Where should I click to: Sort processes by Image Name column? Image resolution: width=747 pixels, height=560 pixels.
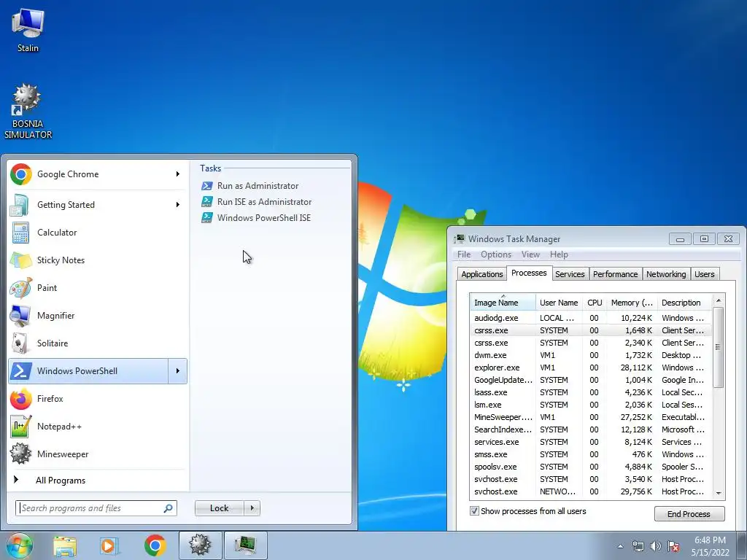tap(503, 303)
